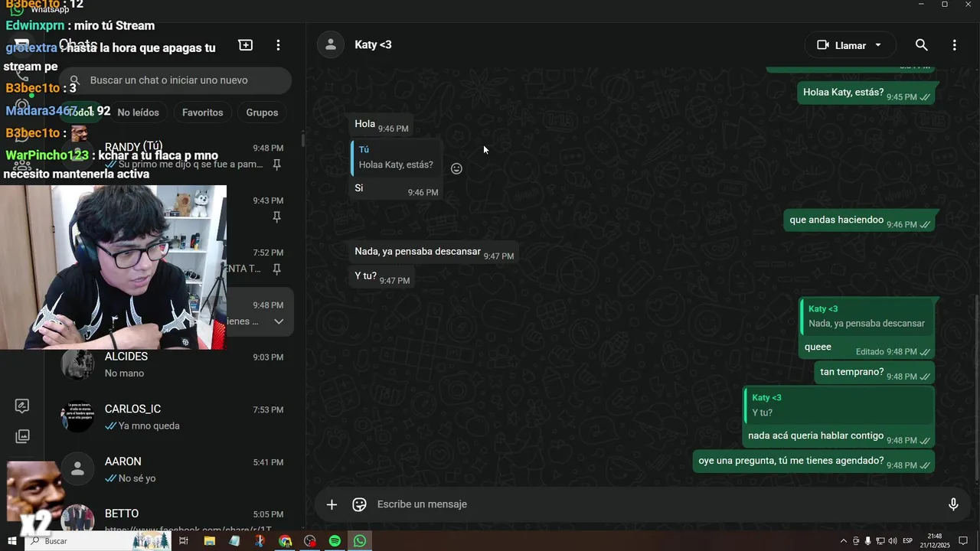The image size is (980, 551).
Task: Click the attach plus icon
Action: pos(332,504)
